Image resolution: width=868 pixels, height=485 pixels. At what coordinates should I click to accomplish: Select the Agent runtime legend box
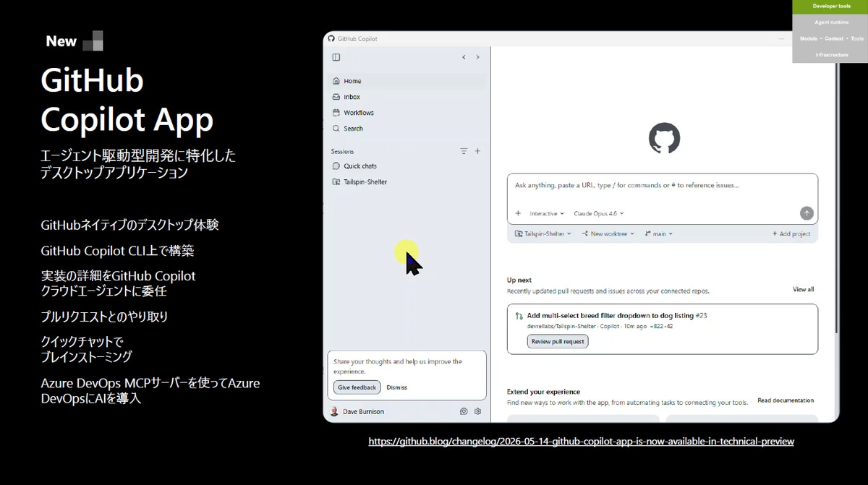coord(830,22)
